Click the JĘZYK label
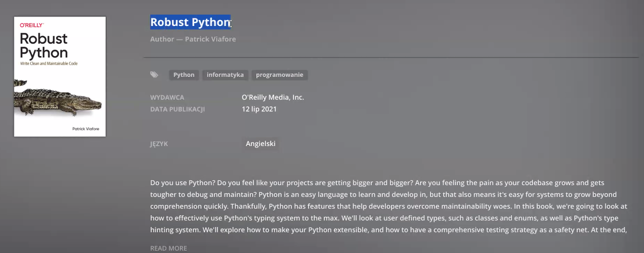Image resolution: width=644 pixels, height=253 pixels. pyautogui.click(x=159, y=144)
